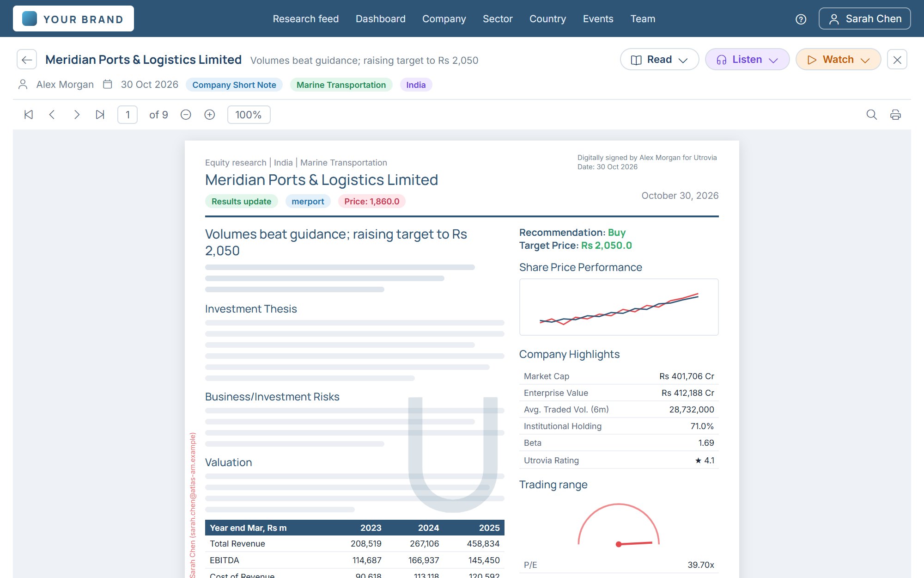Select the Marine Transportation tag
The height and width of the screenshot is (578, 924).
[x=341, y=85]
